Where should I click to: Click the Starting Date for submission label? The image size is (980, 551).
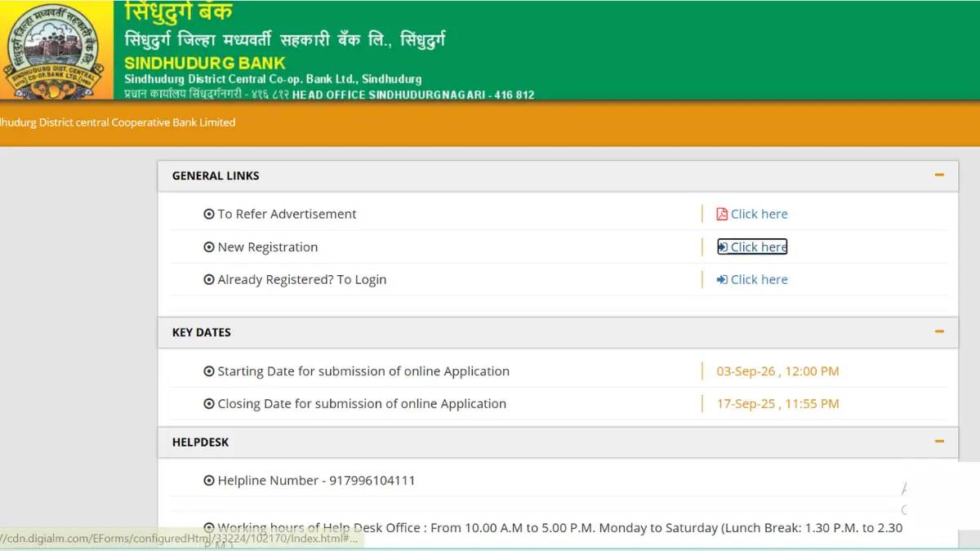coord(363,371)
